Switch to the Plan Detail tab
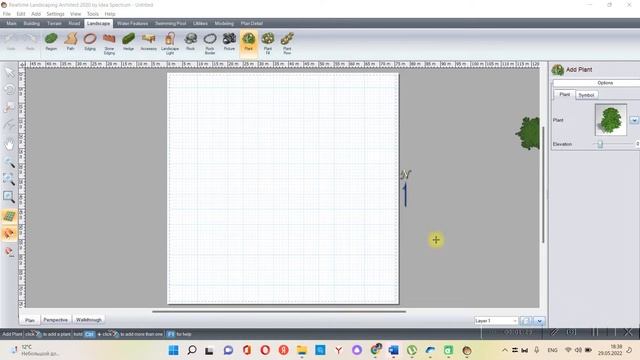The image size is (640, 360). (x=252, y=24)
